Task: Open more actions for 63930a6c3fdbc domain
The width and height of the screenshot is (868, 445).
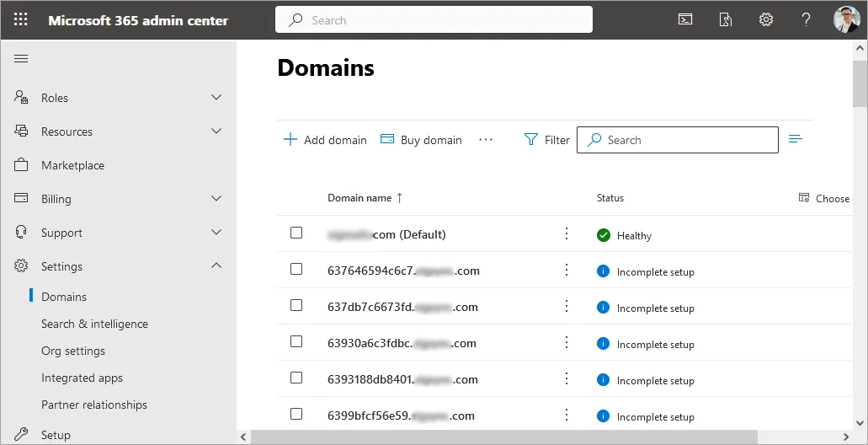Action: 567,342
